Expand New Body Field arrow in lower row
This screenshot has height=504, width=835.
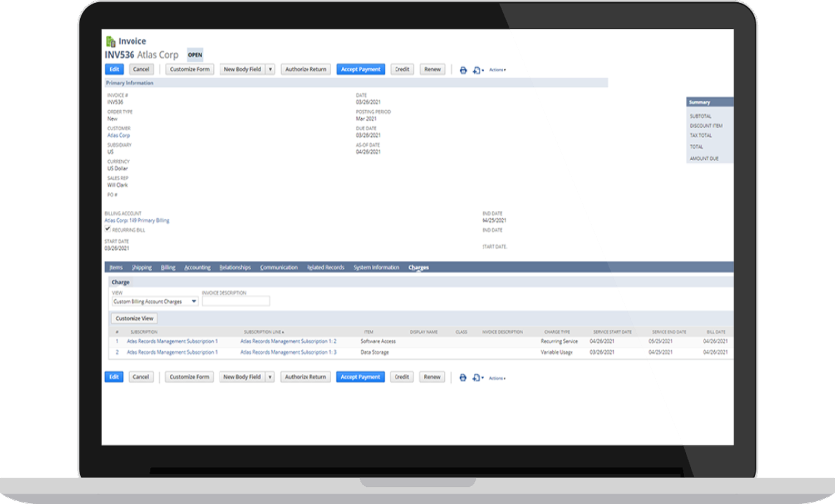(x=270, y=377)
